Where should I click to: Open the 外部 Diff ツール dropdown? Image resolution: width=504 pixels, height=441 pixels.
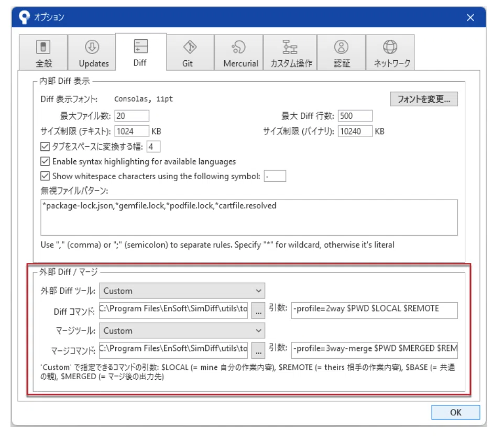coord(182,291)
